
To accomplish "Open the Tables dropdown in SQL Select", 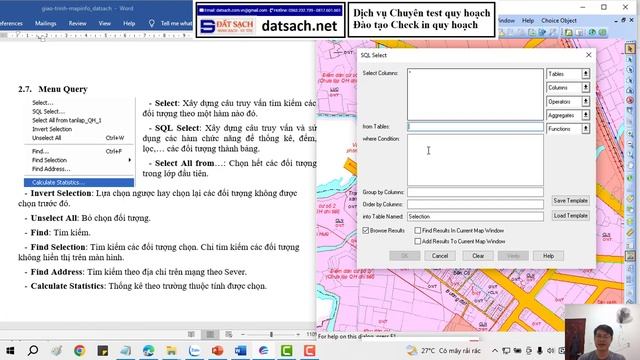I will 568,74.
